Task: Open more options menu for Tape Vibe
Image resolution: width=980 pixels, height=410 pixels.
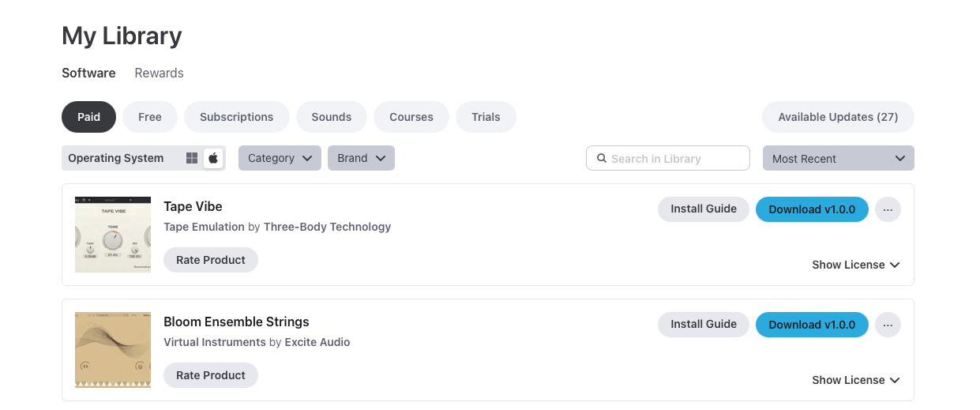Action: point(888,209)
